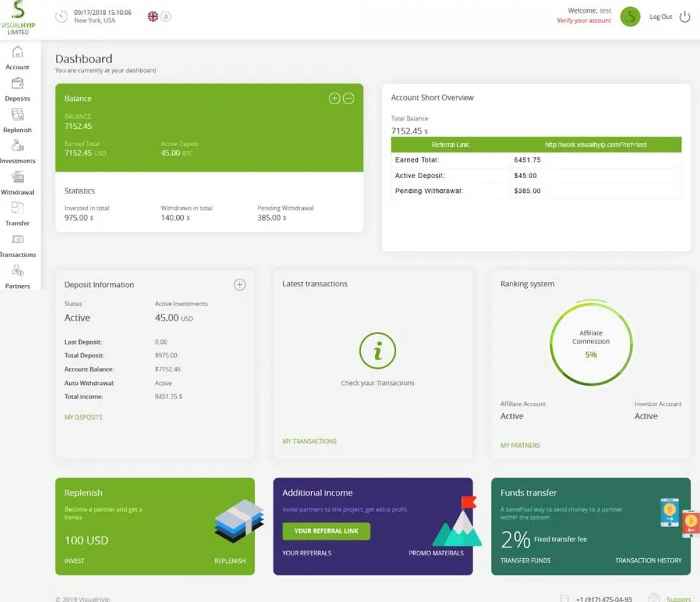Click the Earned Total 8451.75 table value
The width and height of the screenshot is (700, 602).
(x=527, y=160)
